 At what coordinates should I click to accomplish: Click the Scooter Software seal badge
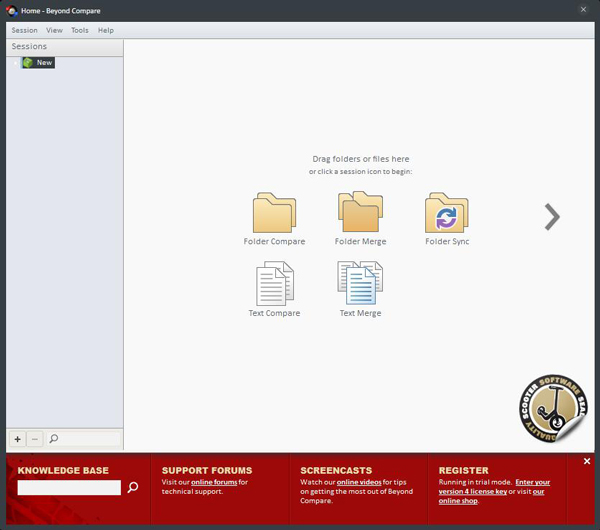(x=553, y=408)
